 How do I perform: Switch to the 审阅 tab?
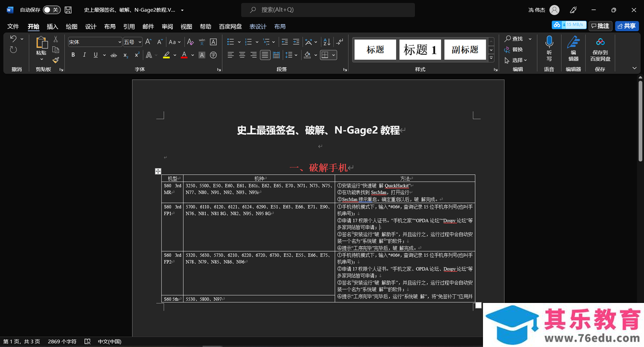[167, 26]
